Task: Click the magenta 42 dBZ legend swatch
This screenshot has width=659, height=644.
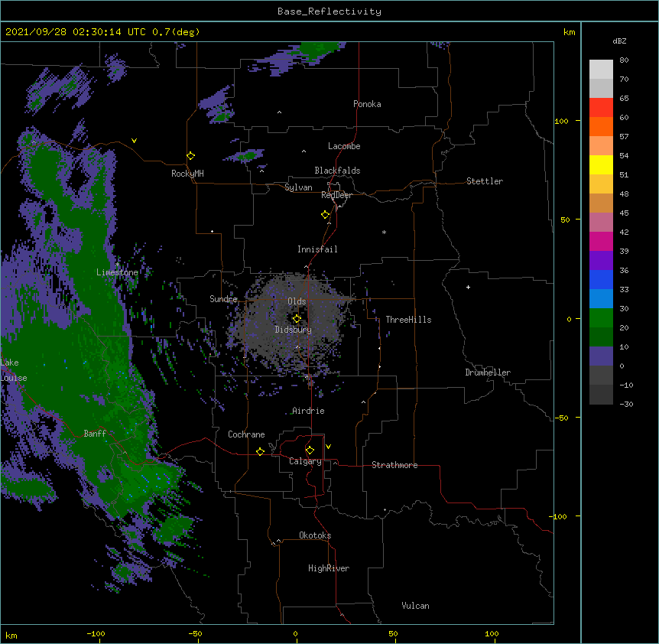Action: (601, 241)
